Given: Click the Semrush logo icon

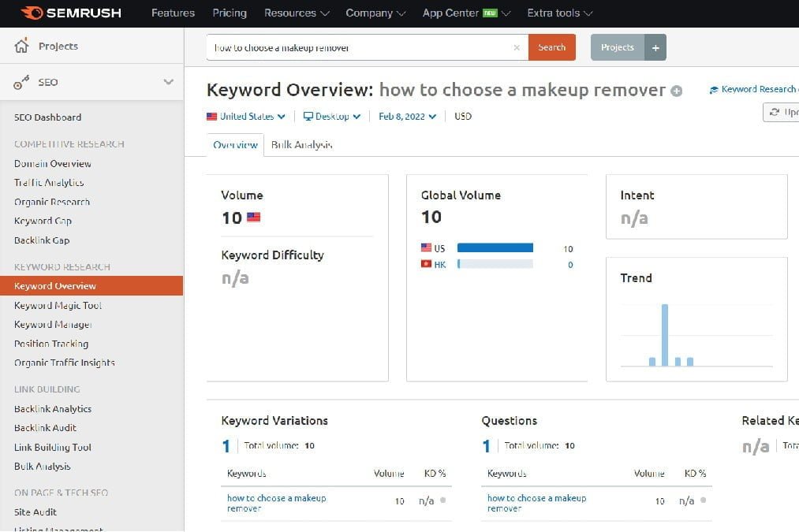Looking at the screenshot, I should [33, 13].
